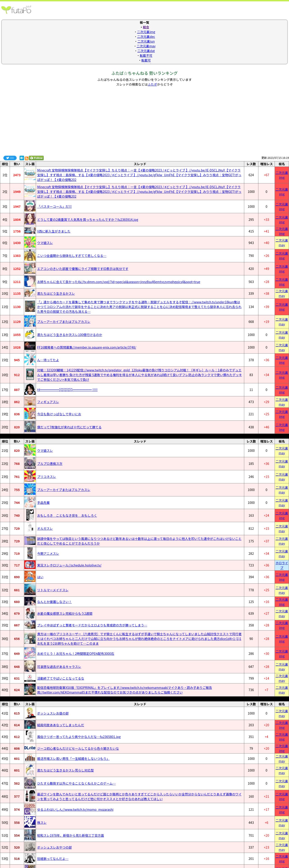Screen dimensions: 289x868
Task: Open the rank 10 君たちはどう生きるかスレ link
Action: (x=56, y=293)
